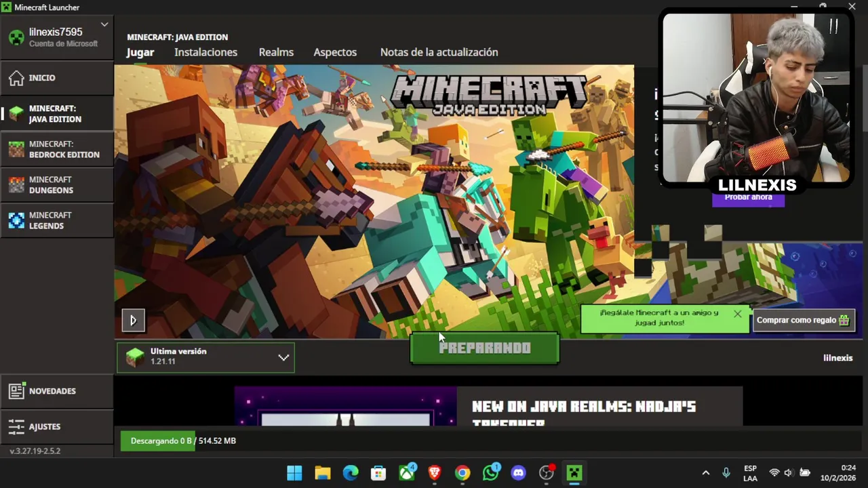
Task: Click the Preparando play button
Action: (485, 348)
